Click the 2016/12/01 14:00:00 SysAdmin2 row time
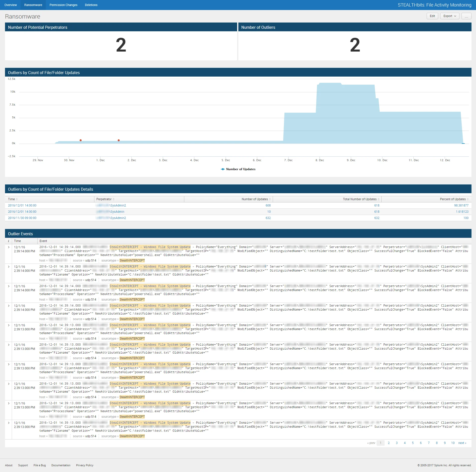Image resolution: width=476 pixels, height=472 pixels. 22,205
